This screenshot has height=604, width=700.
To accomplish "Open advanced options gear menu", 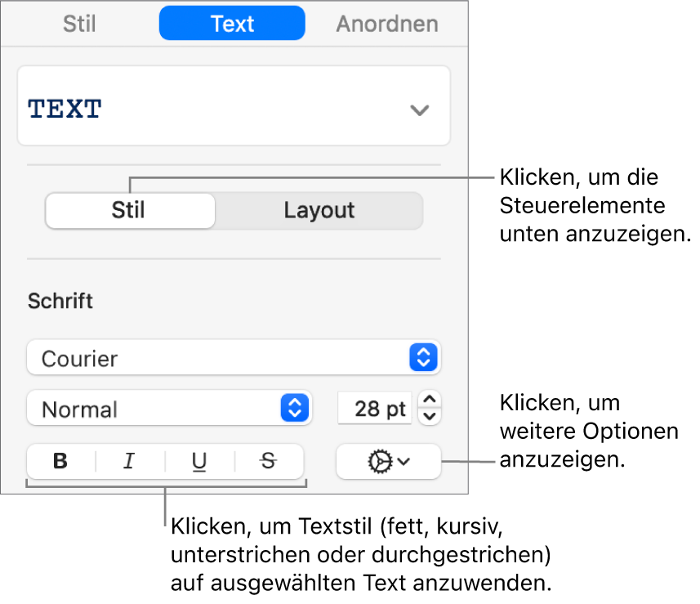I will tap(389, 461).
